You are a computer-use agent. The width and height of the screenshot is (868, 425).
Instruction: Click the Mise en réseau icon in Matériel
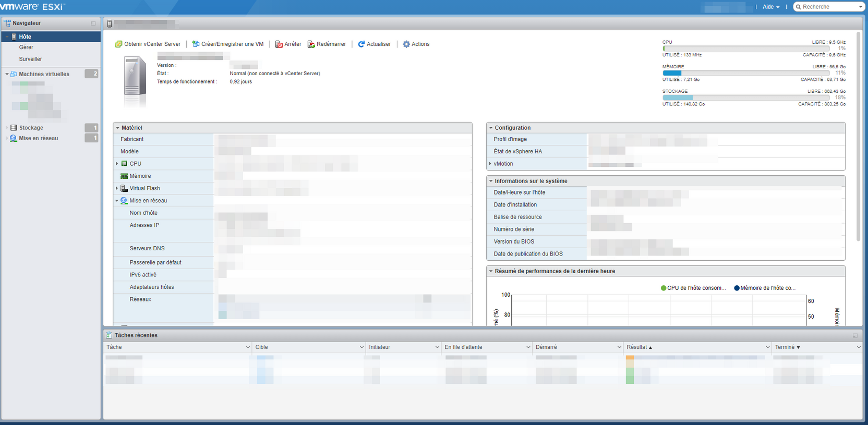[124, 201]
